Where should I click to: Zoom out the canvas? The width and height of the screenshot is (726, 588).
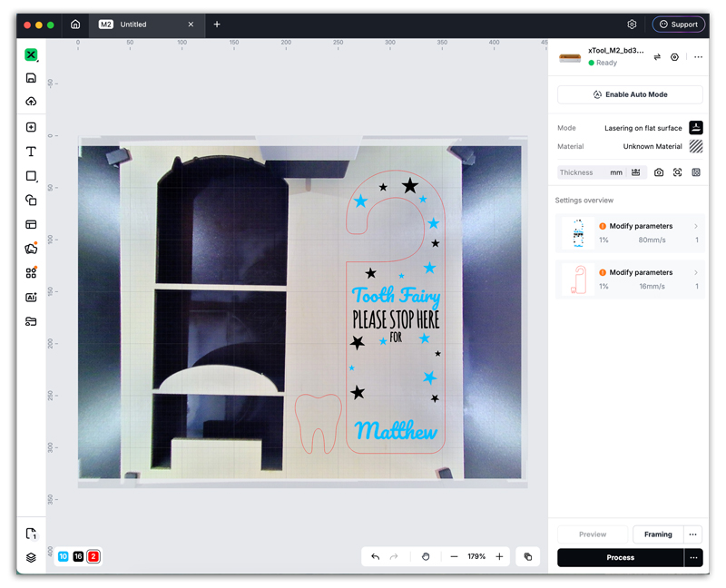click(455, 556)
